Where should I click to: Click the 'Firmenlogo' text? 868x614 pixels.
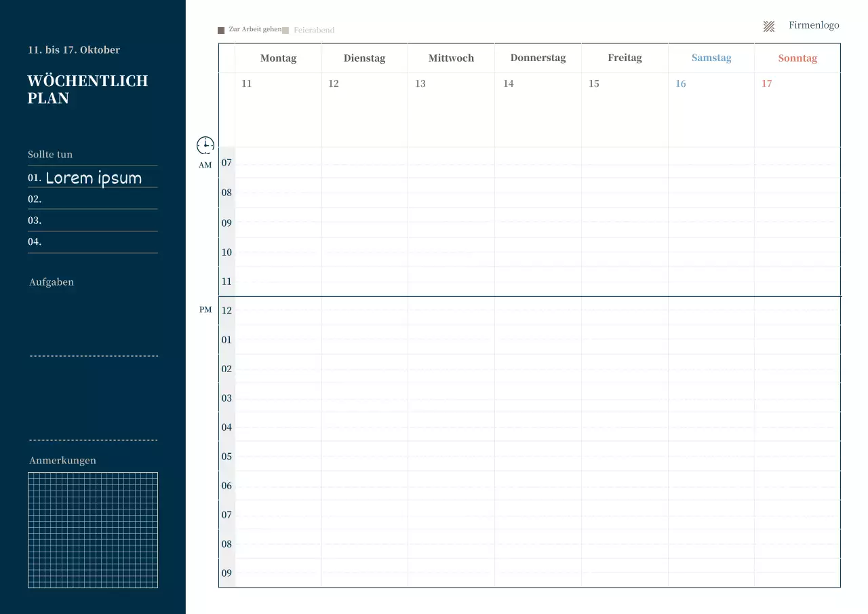pyautogui.click(x=814, y=25)
